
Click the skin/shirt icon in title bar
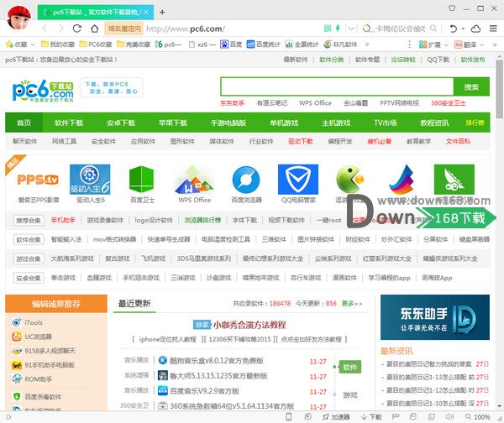coord(452,8)
